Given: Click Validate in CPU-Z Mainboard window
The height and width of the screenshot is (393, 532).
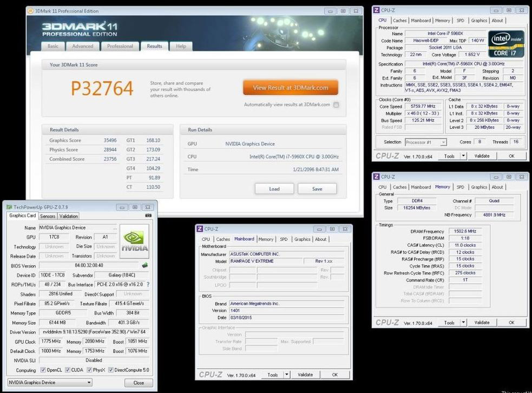Looking at the screenshot, I should pos(305,375).
